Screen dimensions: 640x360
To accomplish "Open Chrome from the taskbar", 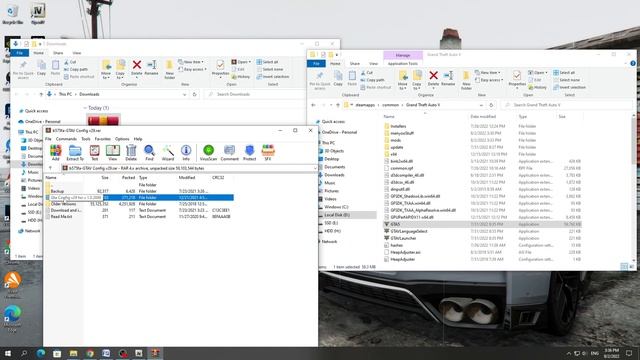I will (x=90, y=353).
